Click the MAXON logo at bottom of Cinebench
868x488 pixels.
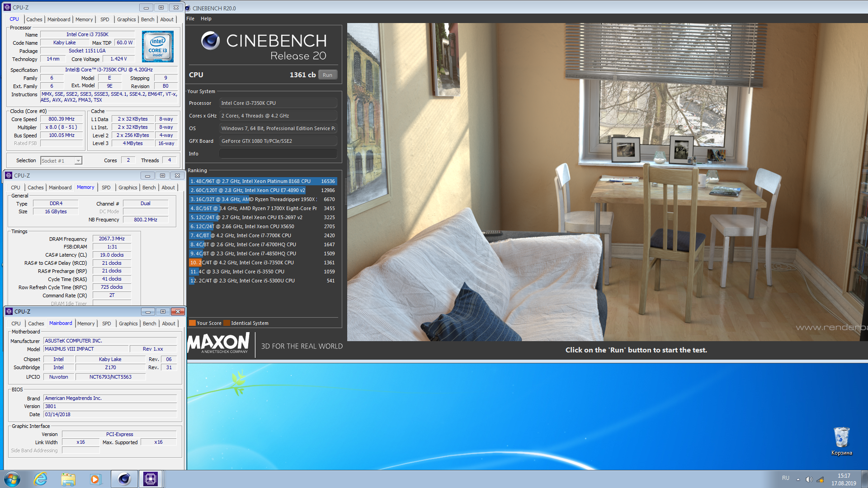coord(219,343)
